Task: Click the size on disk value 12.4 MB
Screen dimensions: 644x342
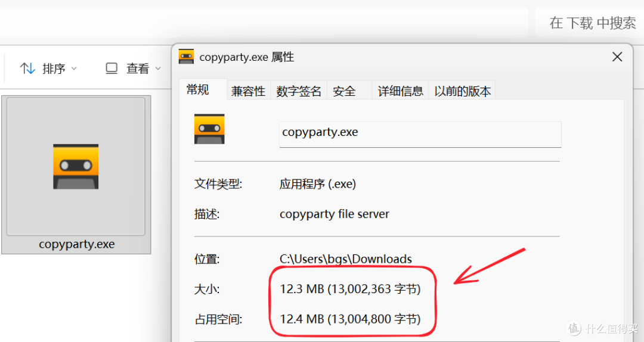Action: tap(351, 319)
